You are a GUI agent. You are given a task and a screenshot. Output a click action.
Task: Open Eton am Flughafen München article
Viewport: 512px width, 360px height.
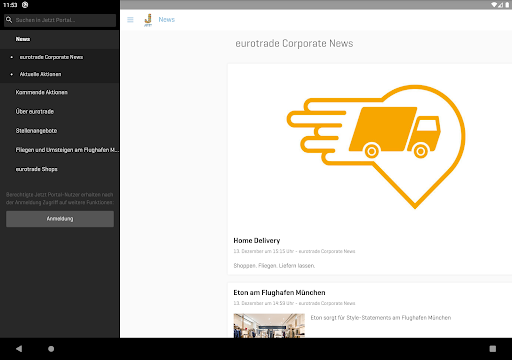tap(279, 292)
